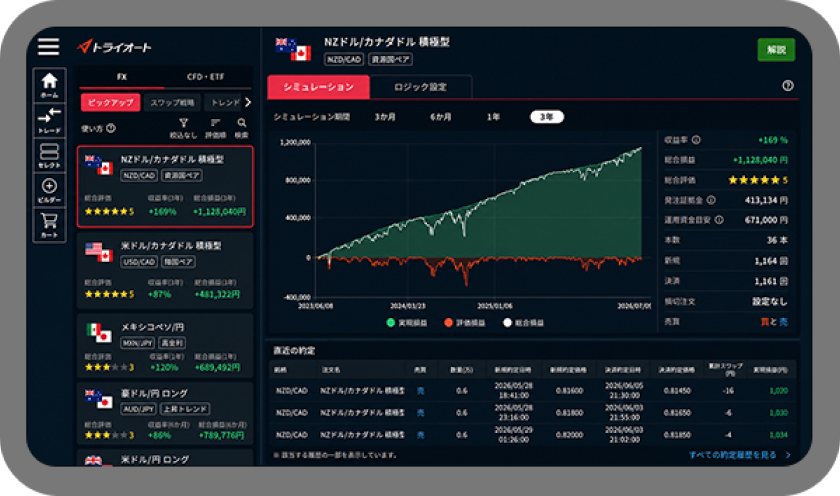The width and height of the screenshot is (840, 496).
Task: Click NZD/CAD tag in header
Action: coord(344,59)
